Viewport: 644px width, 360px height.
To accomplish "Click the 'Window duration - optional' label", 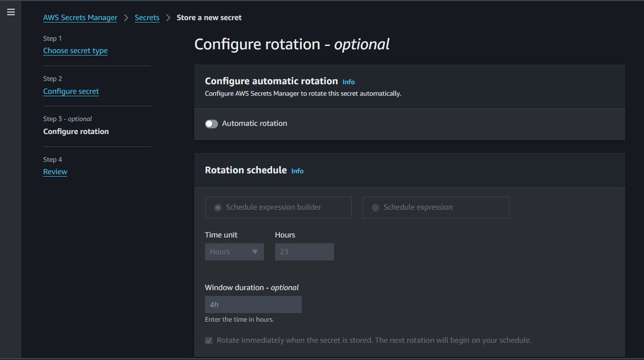I will (x=252, y=288).
